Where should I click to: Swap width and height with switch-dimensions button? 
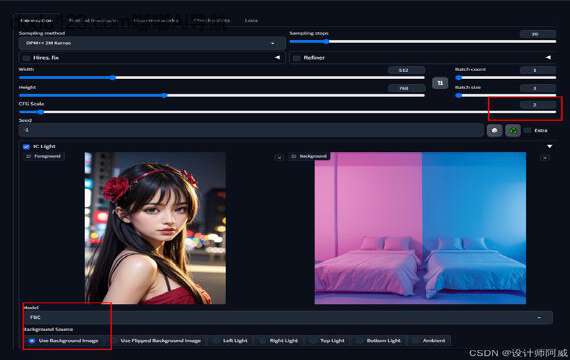click(440, 83)
